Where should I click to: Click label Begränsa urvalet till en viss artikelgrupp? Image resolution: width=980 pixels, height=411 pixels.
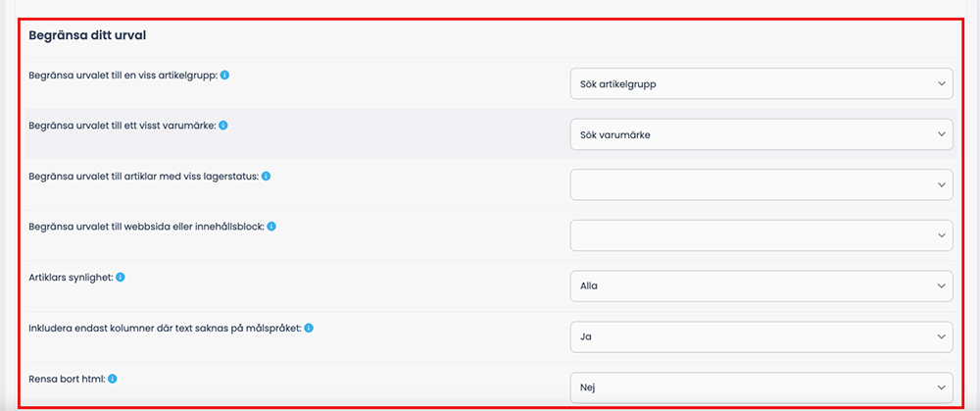(123, 76)
